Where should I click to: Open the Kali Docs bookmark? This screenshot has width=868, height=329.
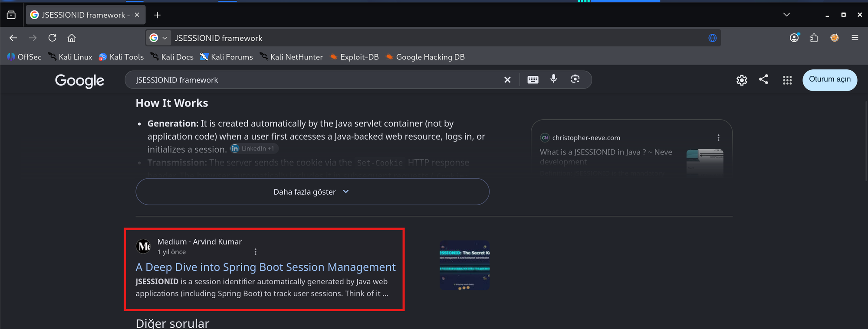pos(172,57)
